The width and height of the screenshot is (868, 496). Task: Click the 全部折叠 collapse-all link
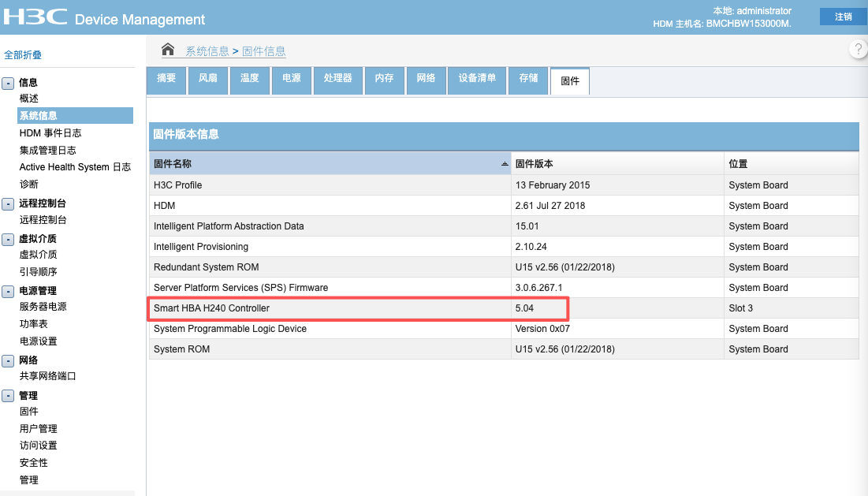23,55
